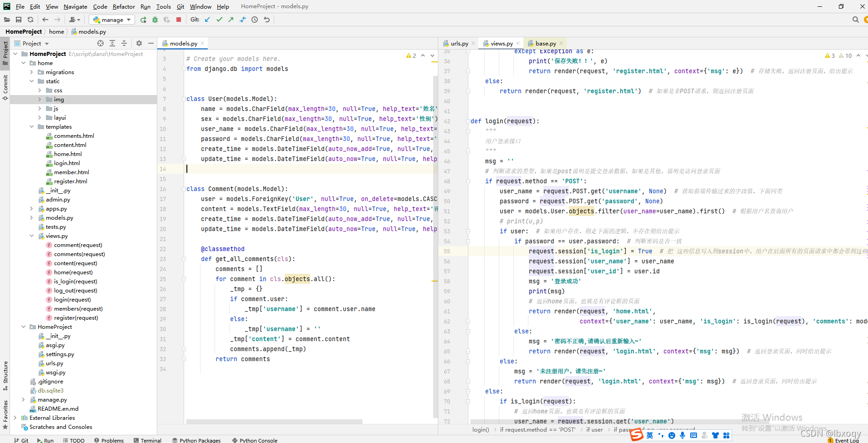
Task: Open the TODO tool window
Action: pos(74,440)
